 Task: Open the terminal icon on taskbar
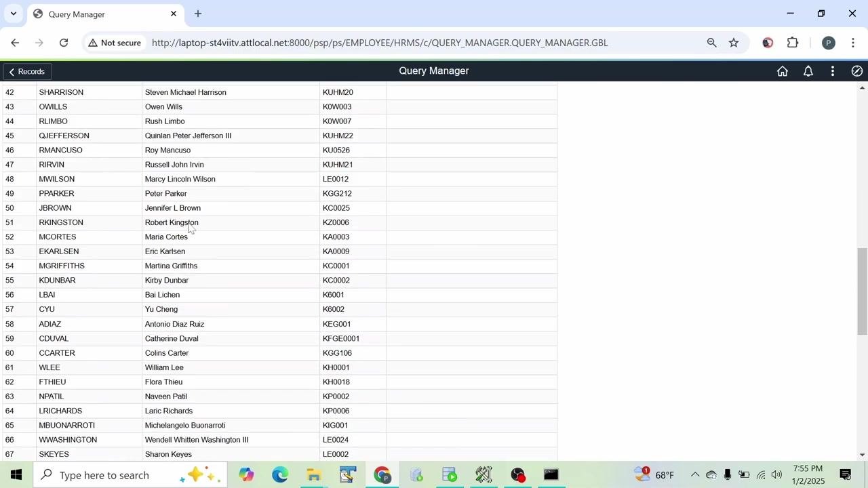point(551,475)
